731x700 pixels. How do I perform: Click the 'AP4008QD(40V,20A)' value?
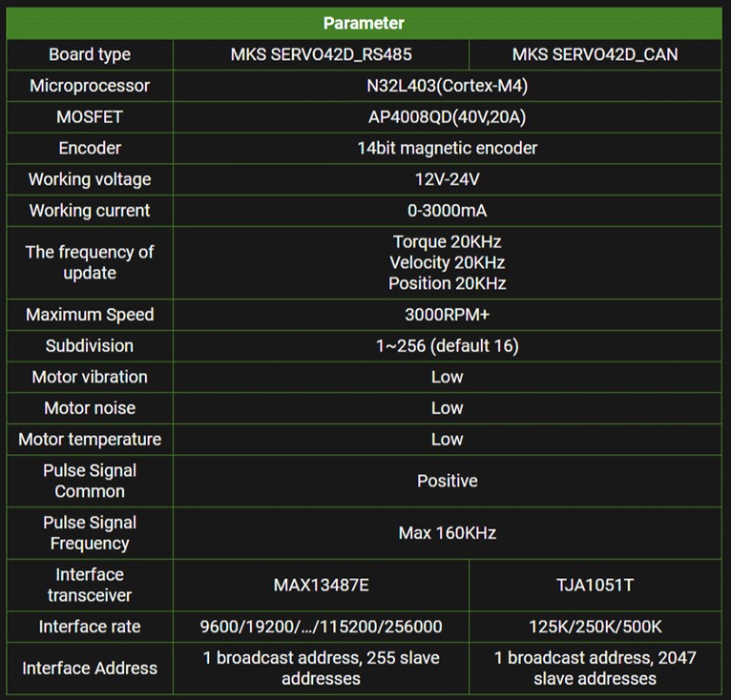tap(447, 117)
